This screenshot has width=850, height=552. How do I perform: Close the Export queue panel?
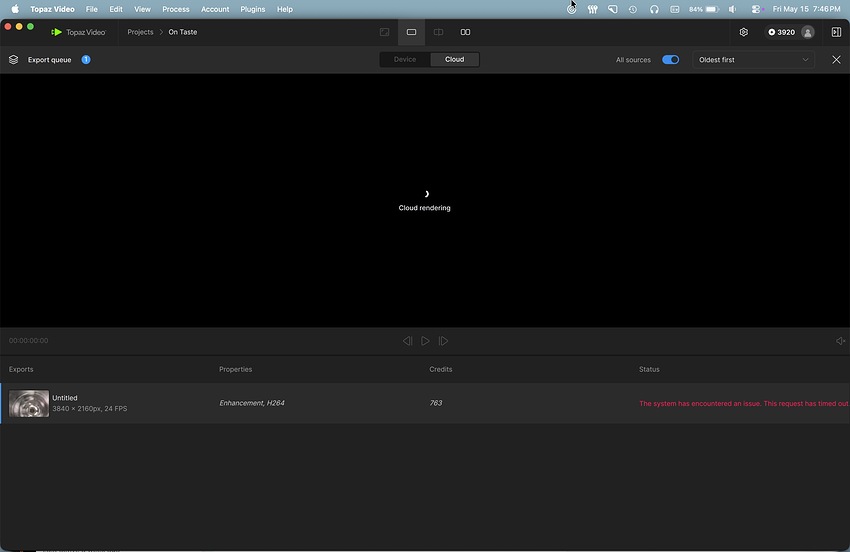836,60
